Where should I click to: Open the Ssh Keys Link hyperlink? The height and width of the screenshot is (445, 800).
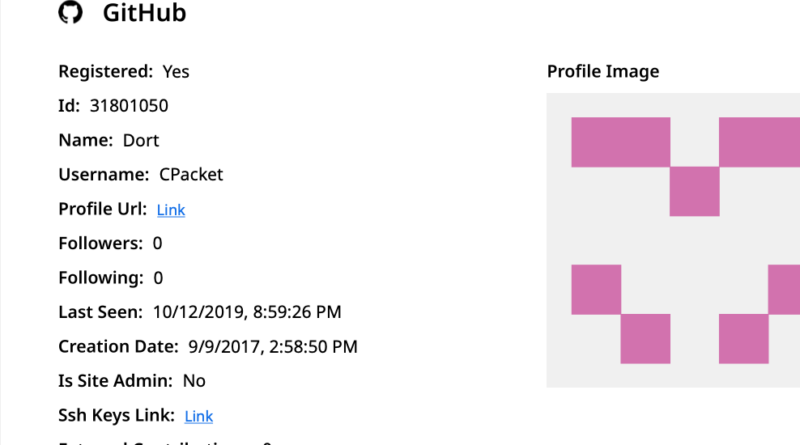pyautogui.click(x=199, y=416)
